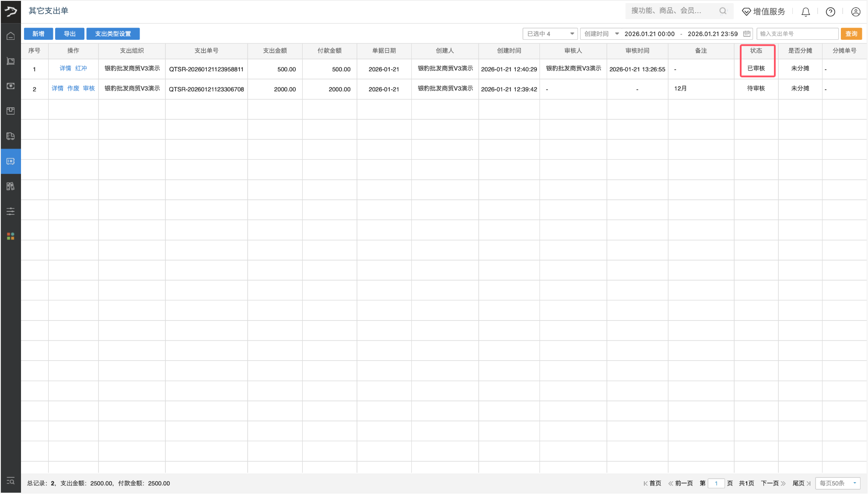Open the 已选中 4 status filter dropdown

coord(550,34)
